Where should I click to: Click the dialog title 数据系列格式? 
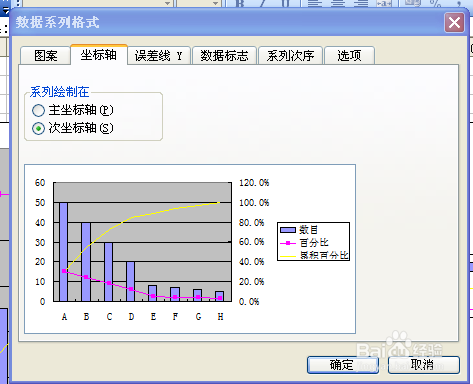pyautogui.click(x=57, y=22)
